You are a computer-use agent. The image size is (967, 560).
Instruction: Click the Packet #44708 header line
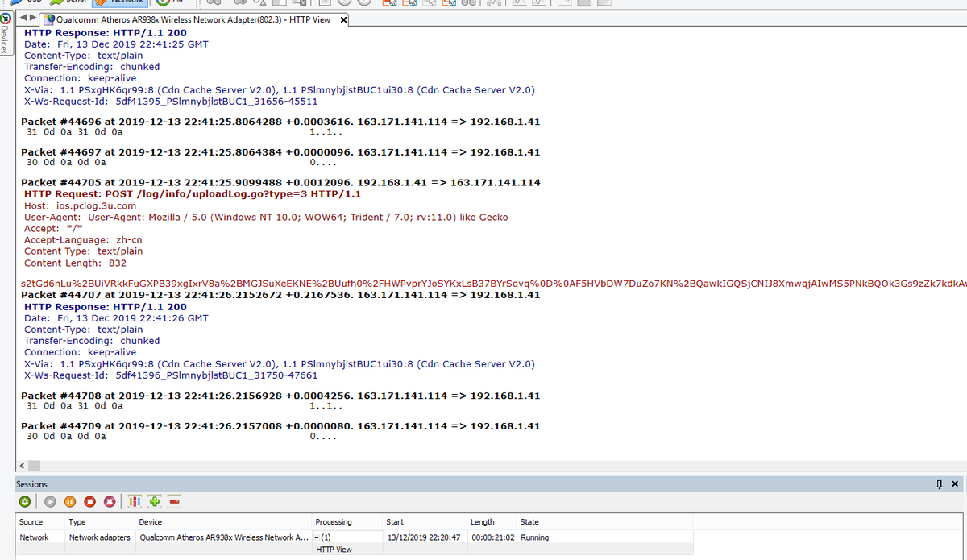click(280, 396)
